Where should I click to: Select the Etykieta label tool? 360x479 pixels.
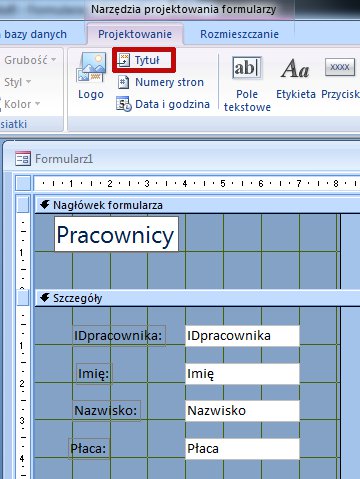coord(296,79)
